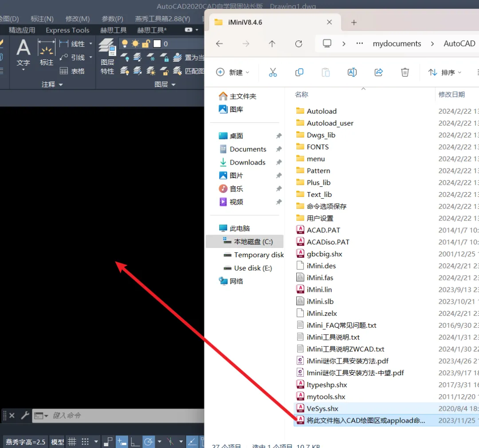
Task: Click the cut scissors icon in Explorer
Action: tap(272, 72)
